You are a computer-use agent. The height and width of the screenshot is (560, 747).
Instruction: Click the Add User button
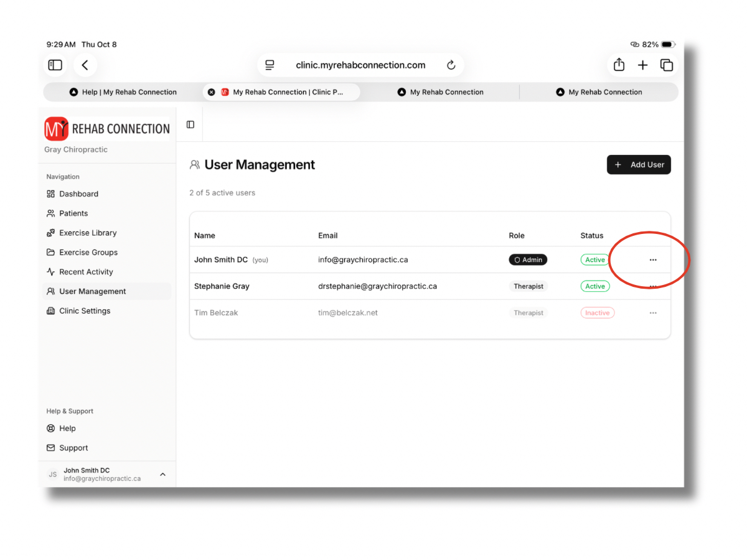pos(639,164)
